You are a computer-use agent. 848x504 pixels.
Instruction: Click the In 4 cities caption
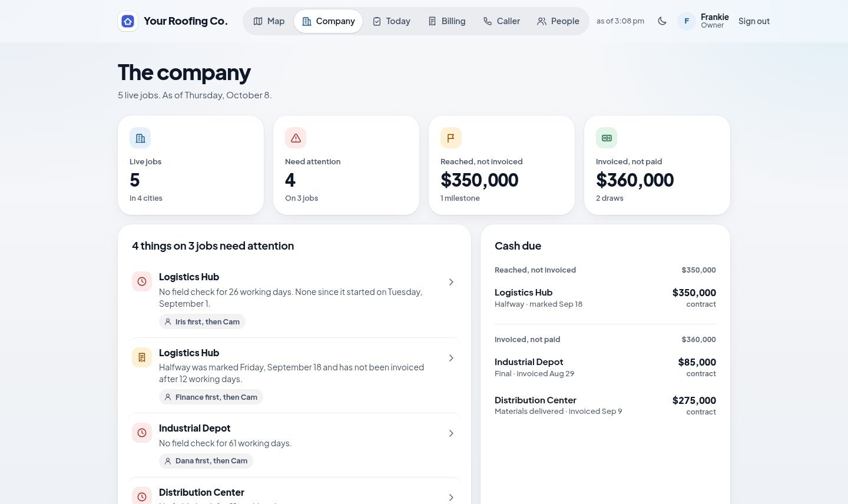[146, 198]
